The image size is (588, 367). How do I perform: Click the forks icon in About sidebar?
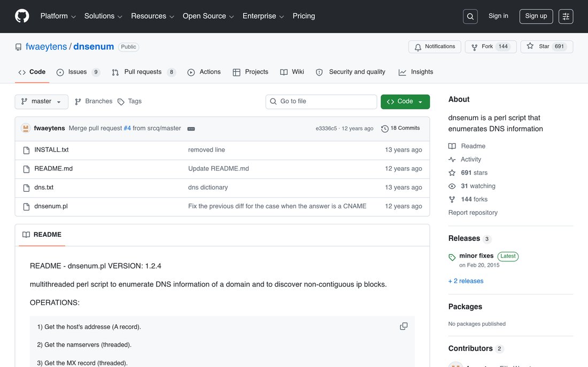point(452,199)
